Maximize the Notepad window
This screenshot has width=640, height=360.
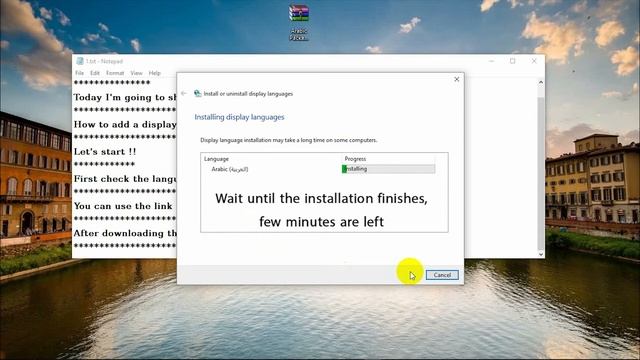[x=513, y=61]
